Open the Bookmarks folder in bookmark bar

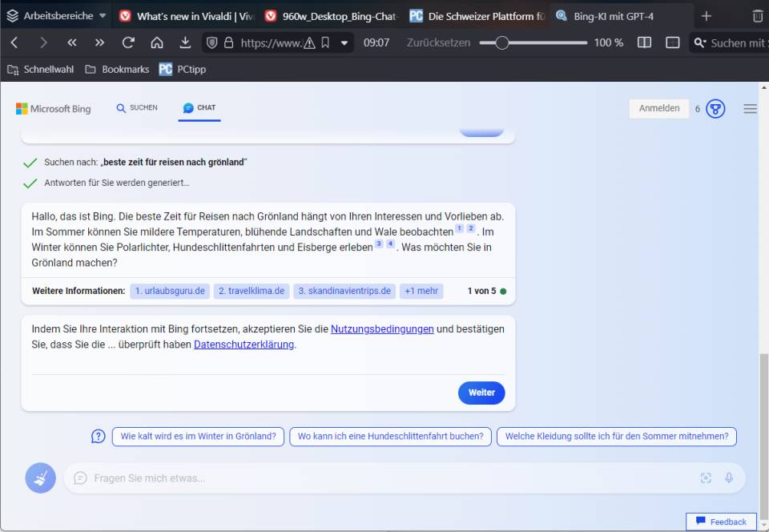tap(117, 70)
